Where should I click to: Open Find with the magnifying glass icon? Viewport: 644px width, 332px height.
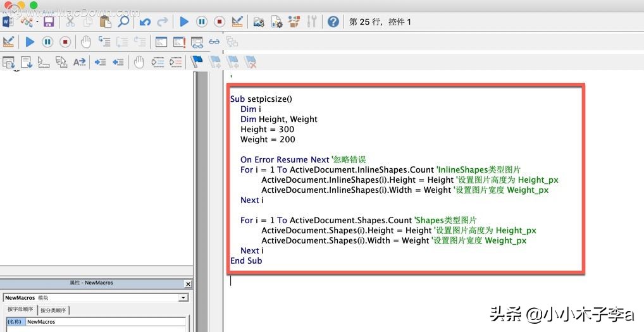point(123,22)
